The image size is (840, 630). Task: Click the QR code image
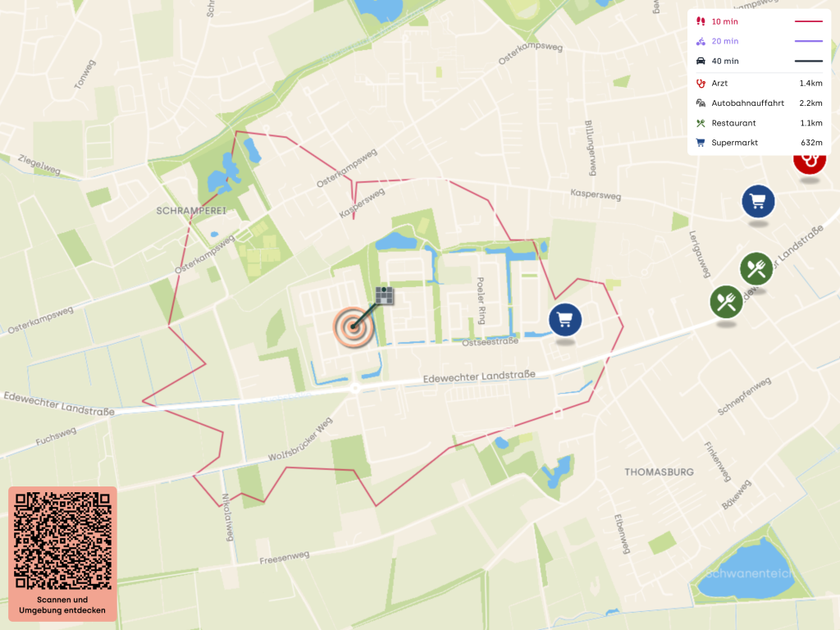click(62, 540)
